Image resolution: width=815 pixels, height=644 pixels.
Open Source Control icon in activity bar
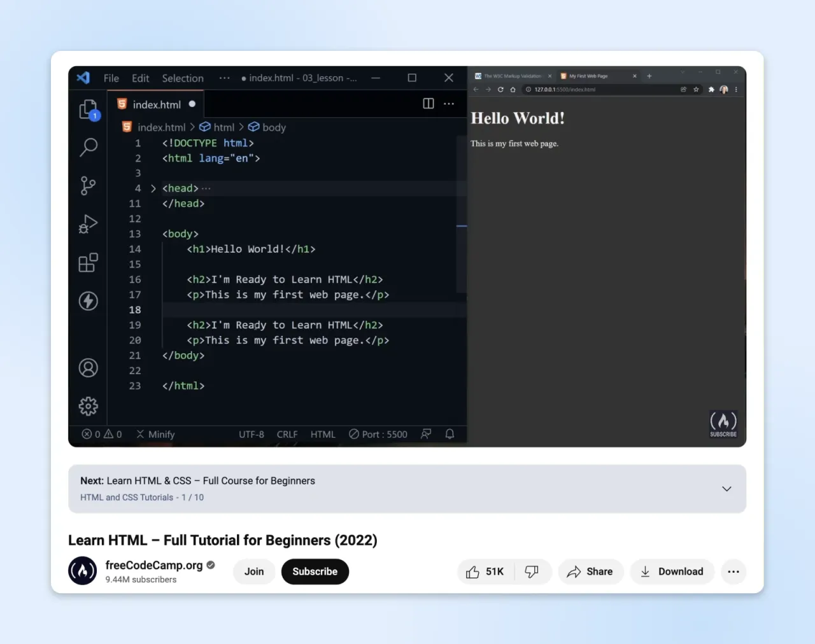click(89, 186)
